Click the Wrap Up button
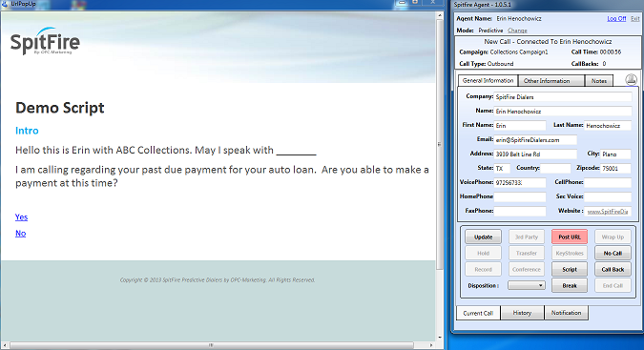This screenshot has width=644, height=350. pyautogui.click(x=613, y=237)
